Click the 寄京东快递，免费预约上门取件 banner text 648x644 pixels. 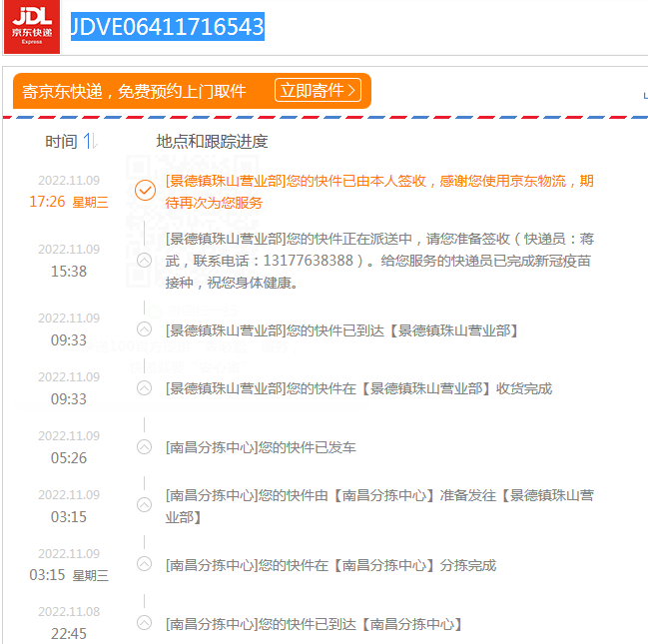tap(134, 91)
